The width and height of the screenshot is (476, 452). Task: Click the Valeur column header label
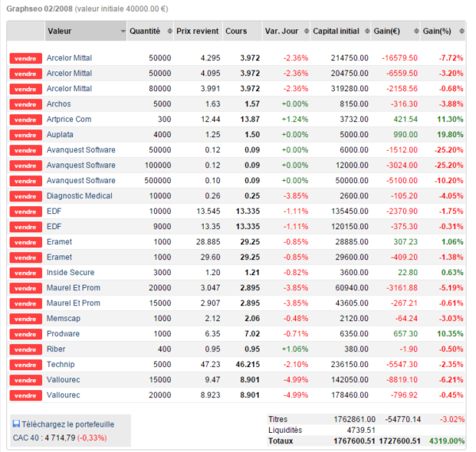[x=59, y=31]
